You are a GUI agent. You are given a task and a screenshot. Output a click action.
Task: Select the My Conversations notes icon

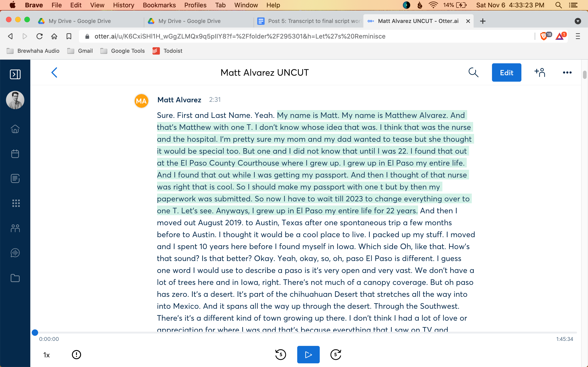tap(15, 178)
